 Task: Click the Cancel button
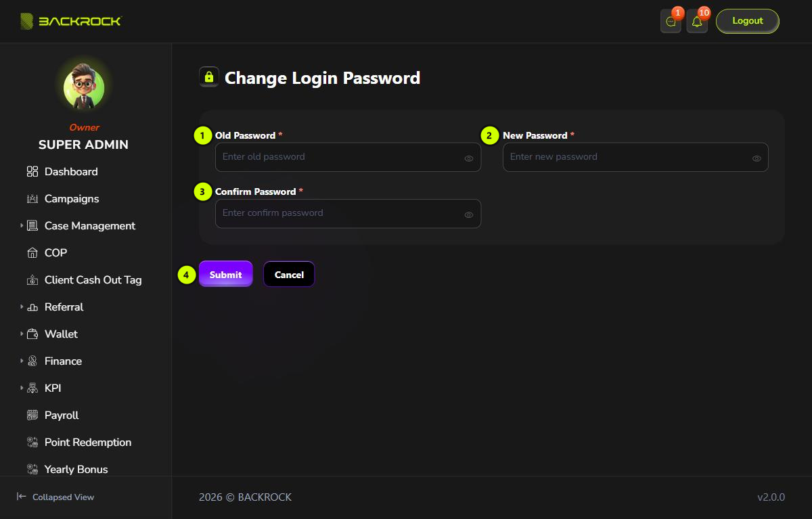point(289,274)
